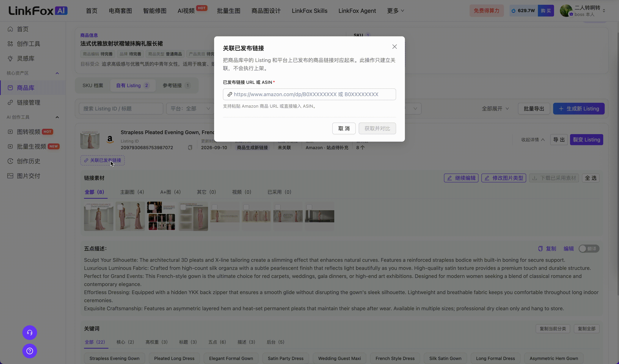Check the first link material thumbnail checkbox
Viewport: 619px width, 364px height.
point(88,207)
